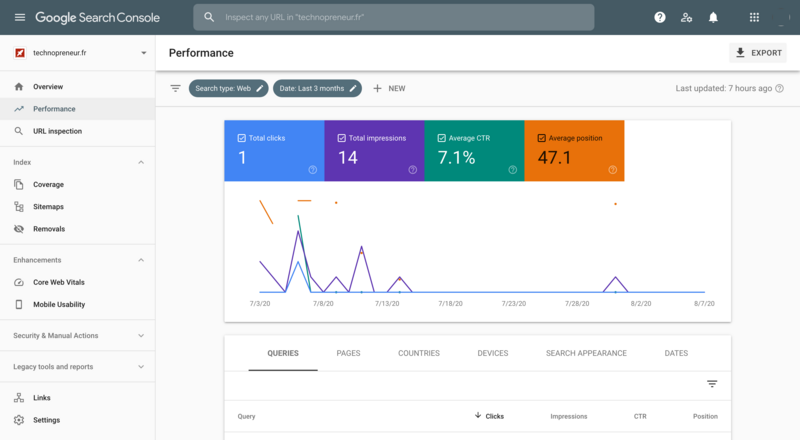Click inside the Inspect any URL field
This screenshot has height=440, width=800.
point(394,17)
